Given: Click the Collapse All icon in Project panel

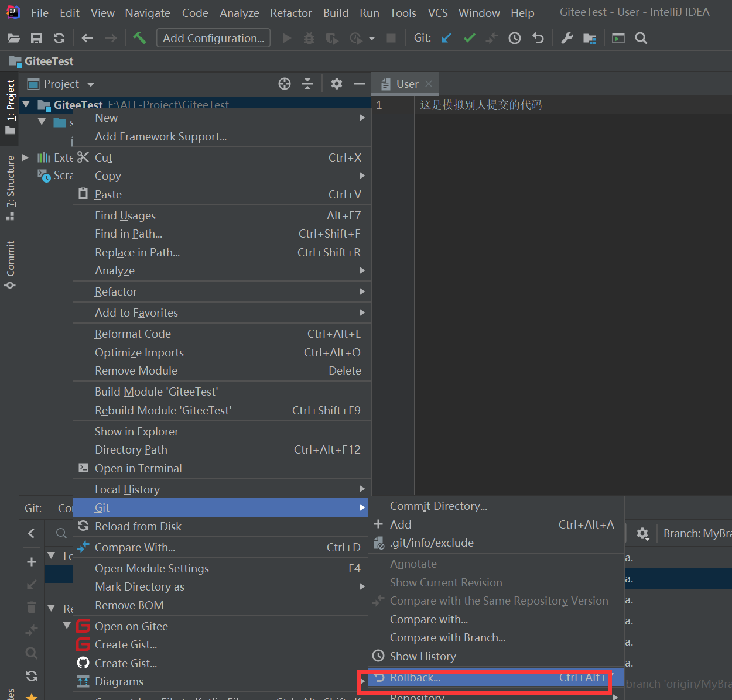Looking at the screenshot, I should click(x=307, y=84).
